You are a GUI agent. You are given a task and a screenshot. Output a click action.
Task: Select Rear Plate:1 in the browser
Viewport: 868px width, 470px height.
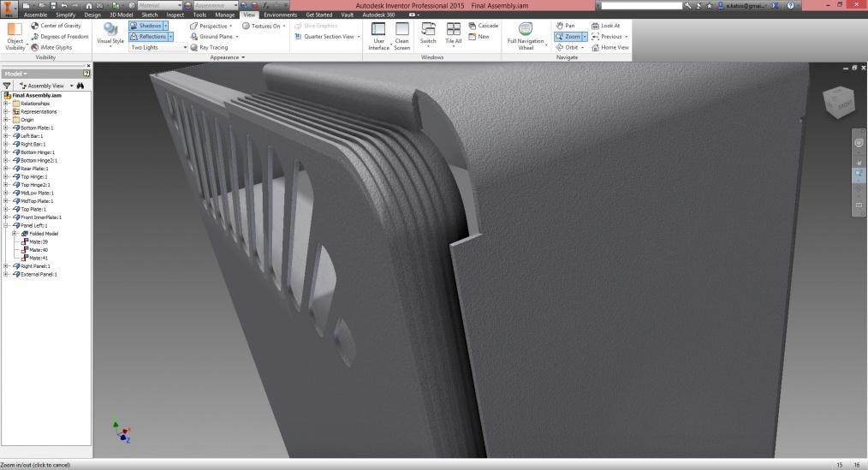point(34,169)
